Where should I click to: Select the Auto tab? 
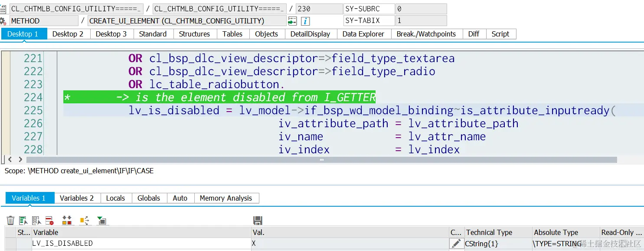coord(180,198)
